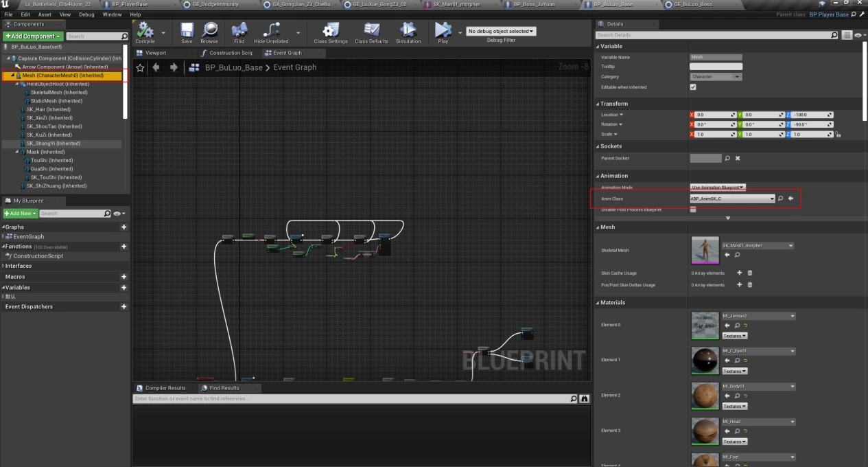Save the blueprint with Save icon

[187, 31]
